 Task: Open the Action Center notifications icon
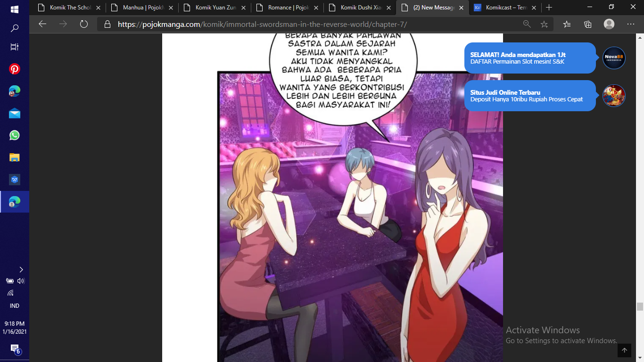[x=15, y=349]
